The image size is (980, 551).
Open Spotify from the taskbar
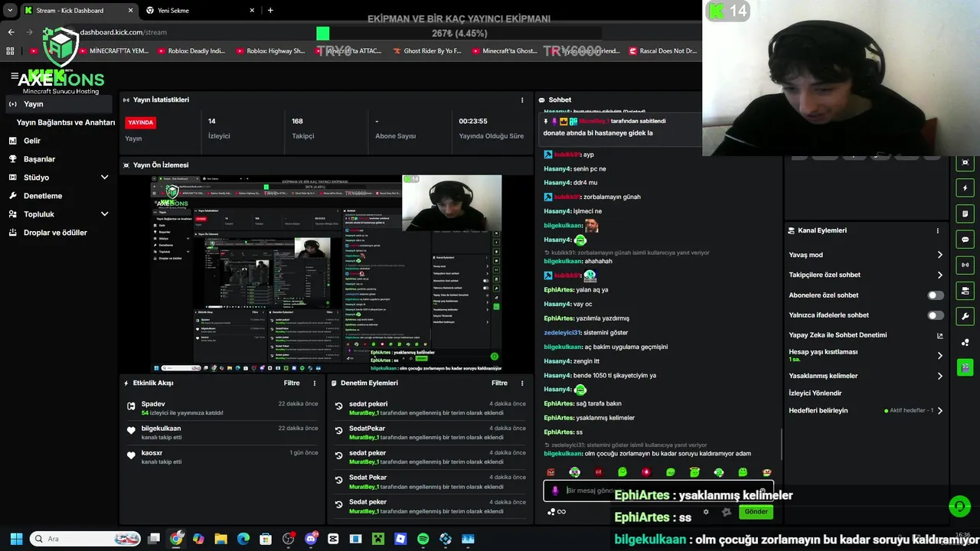423,539
